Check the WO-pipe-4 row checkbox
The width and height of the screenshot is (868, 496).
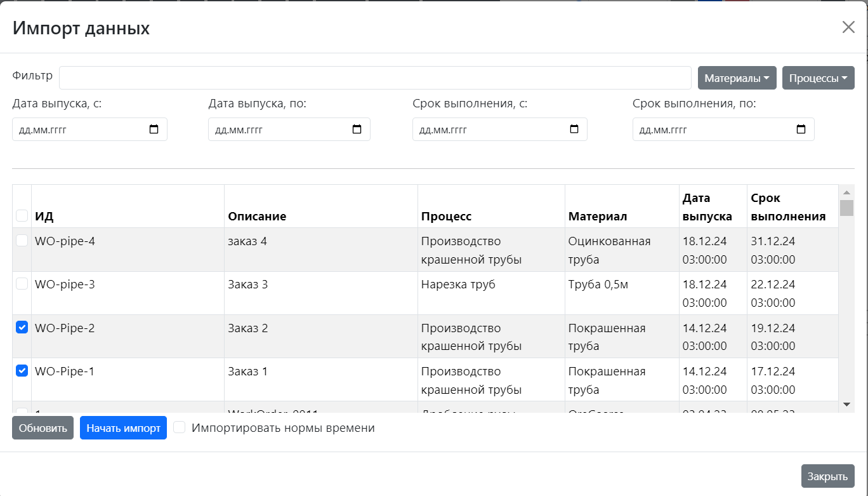22,241
